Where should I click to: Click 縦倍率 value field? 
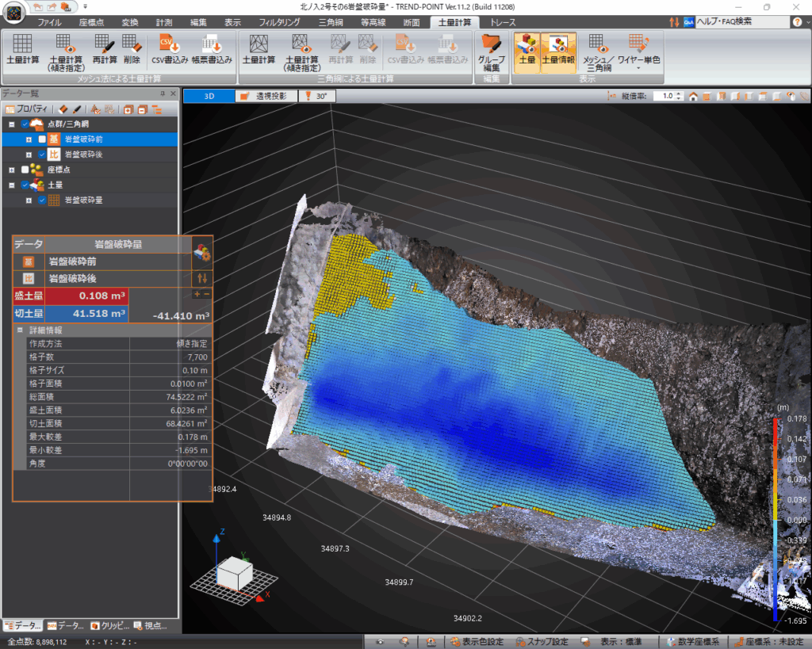(664, 96)
